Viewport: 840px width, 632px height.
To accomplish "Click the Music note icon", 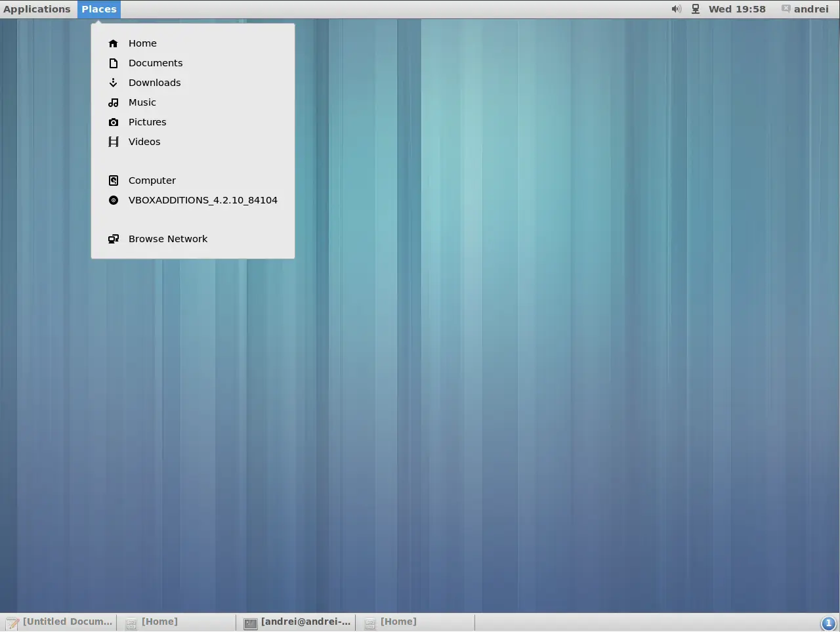I will 114,102.
